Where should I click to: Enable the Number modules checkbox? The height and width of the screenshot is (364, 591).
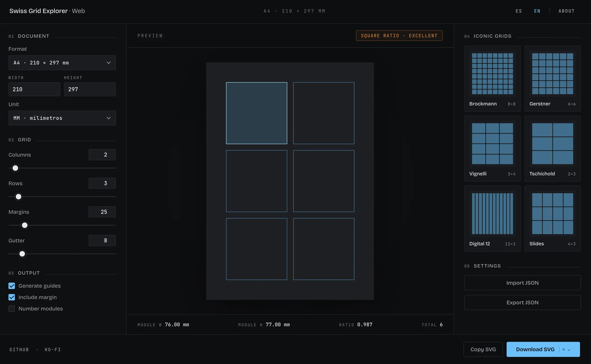(x=12, y=309)
